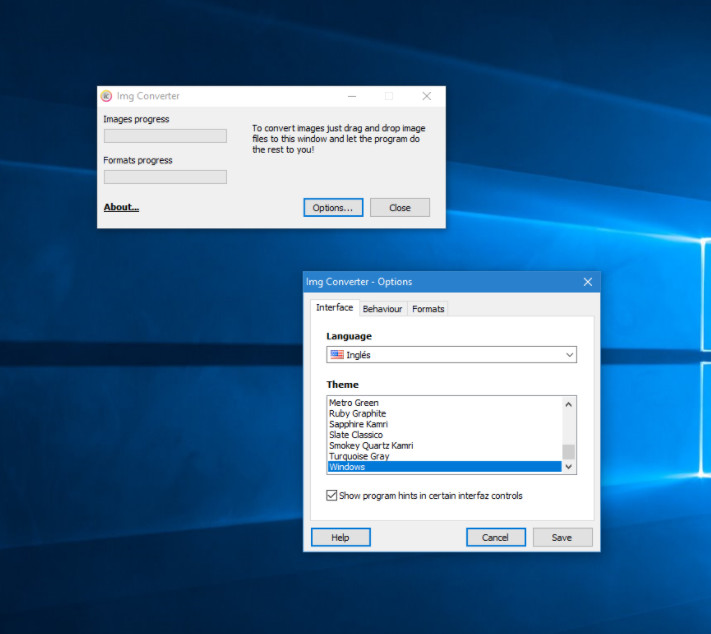This screenshot has width=711, height=634.
Task: Save the options settings
Action: (x=562, y=537)
